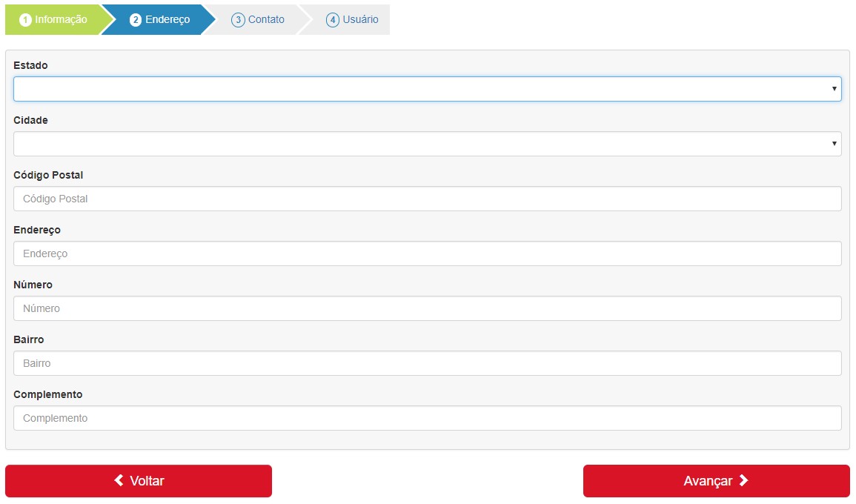Focus the Bairro input field
The height and width of the screenshot is (504, 856).
pyautogui.click(x=428, y=363)
